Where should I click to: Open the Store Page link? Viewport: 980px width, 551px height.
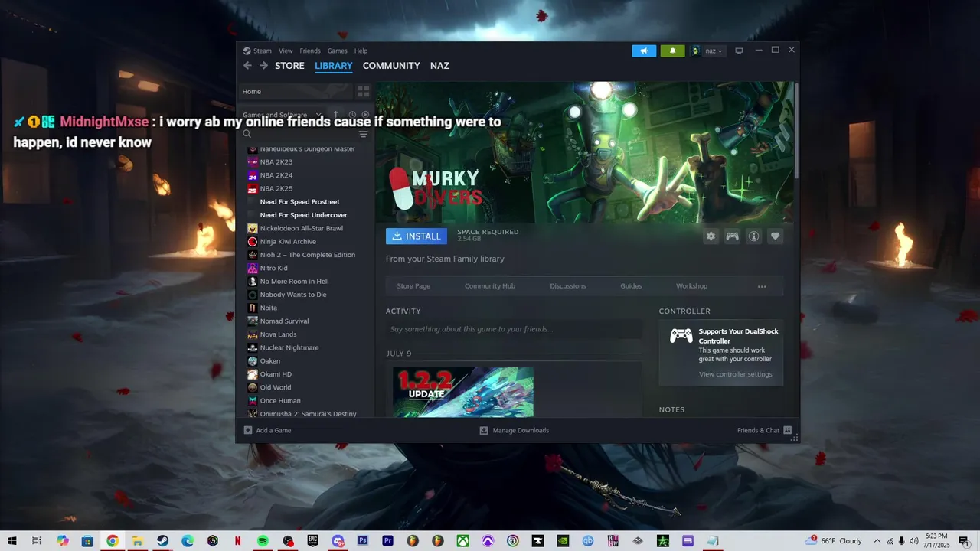pos(413,286)
